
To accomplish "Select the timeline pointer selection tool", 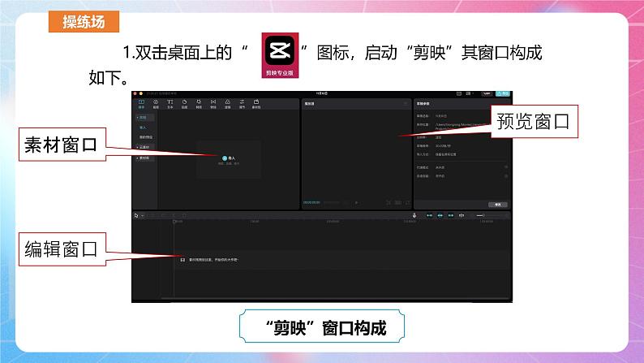I will pos(136,215).
